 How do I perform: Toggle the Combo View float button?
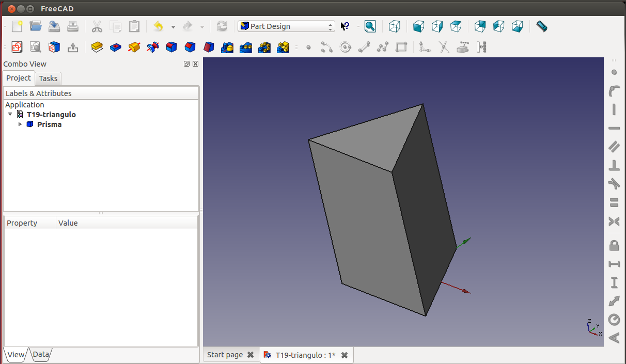[x=186, y=64]
